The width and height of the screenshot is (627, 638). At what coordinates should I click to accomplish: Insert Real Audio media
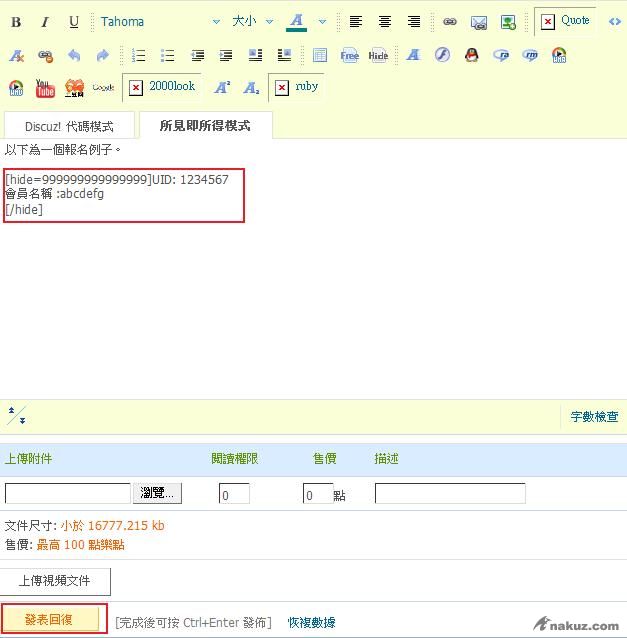point(501,55)
